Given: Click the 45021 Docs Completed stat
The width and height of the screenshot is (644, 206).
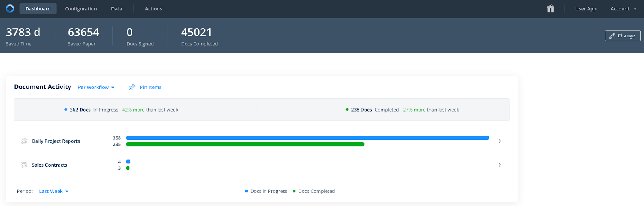Looking at the screenshot, I should tap(199, 36).
